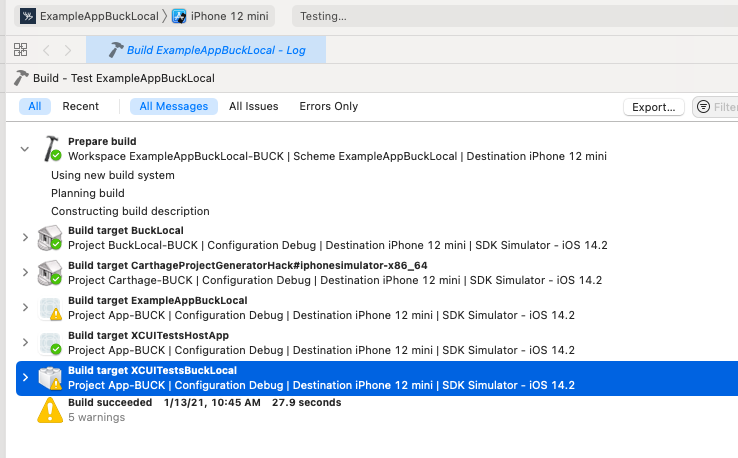
Task: Open the related items grid menu
Action: point(20,49)
